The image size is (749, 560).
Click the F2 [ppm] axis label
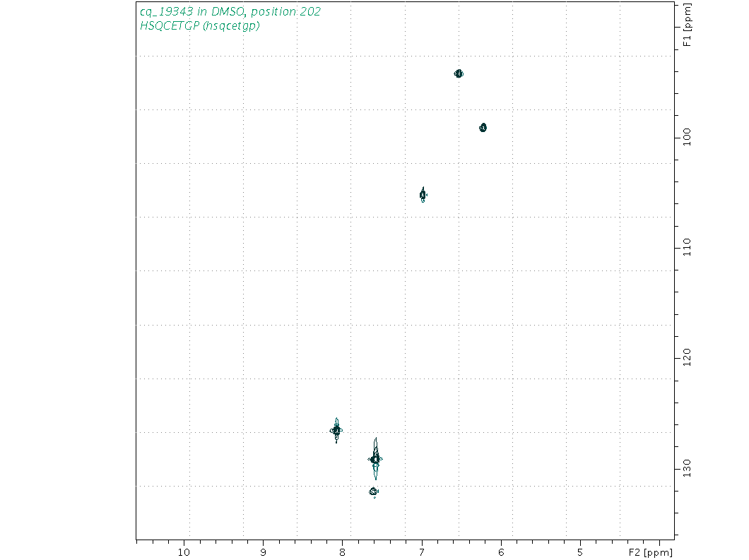650,552
